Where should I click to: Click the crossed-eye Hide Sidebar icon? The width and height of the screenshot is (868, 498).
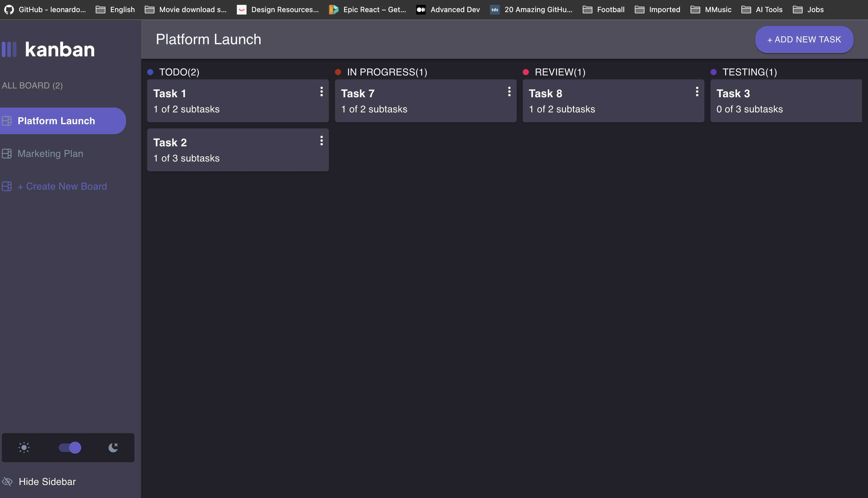click(7, 482)
